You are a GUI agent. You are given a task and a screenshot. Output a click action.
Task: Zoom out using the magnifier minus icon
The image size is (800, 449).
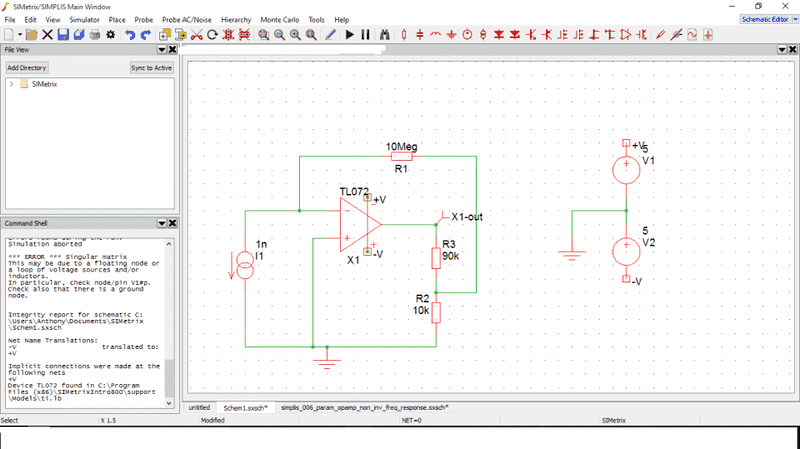(279, 35)
